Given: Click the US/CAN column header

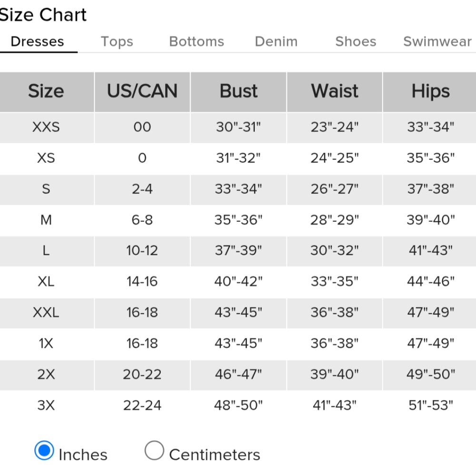Looking at the screenshot, I should [x=142, y=91].
